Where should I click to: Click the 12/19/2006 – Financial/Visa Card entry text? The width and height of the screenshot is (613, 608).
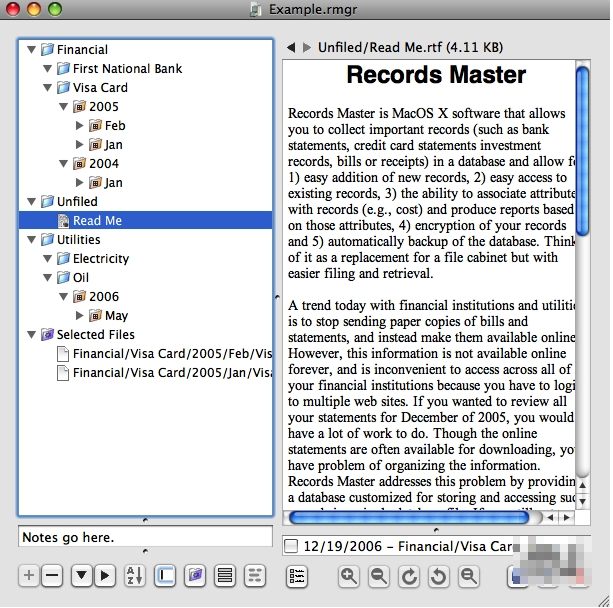(409, 546)
